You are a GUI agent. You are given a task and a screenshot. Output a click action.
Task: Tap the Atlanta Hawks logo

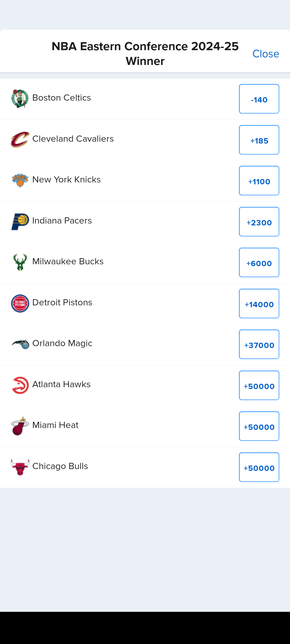coord(20,385)
